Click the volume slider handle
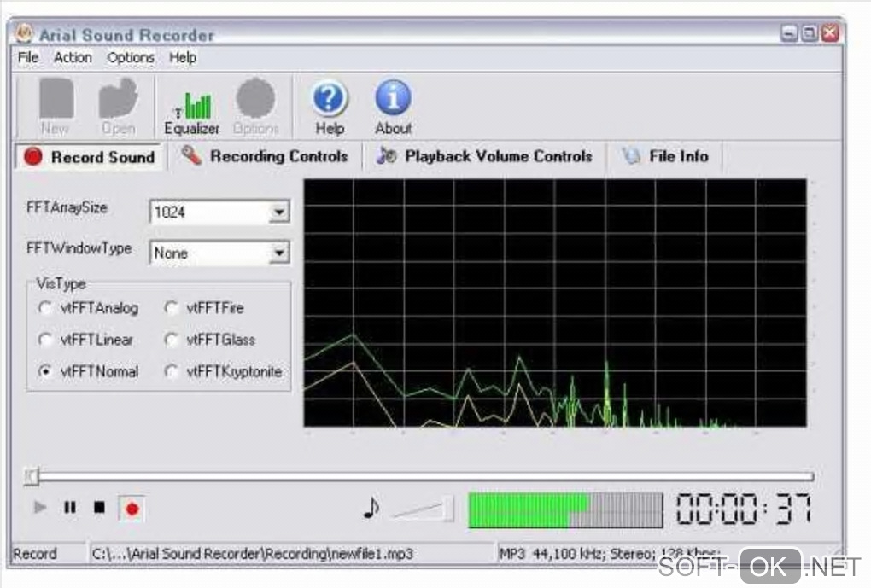This screenshot has width=871, height=588. tap(447, 508)
